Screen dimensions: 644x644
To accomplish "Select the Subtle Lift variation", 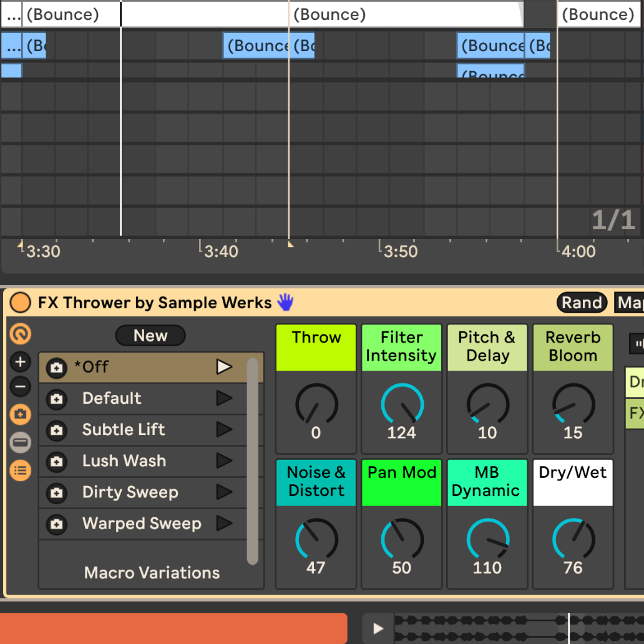I will [x=124, y=430].
